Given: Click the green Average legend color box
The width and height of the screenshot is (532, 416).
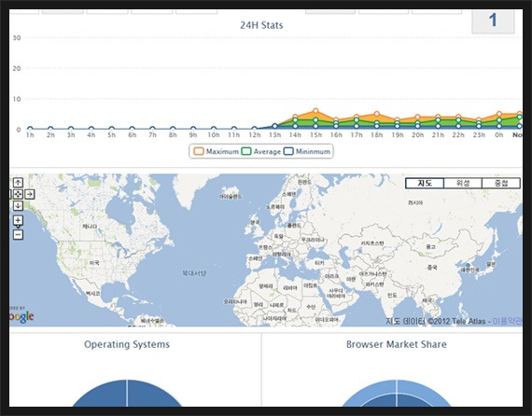Looking at the screenshot, I should tap(246, 151).
